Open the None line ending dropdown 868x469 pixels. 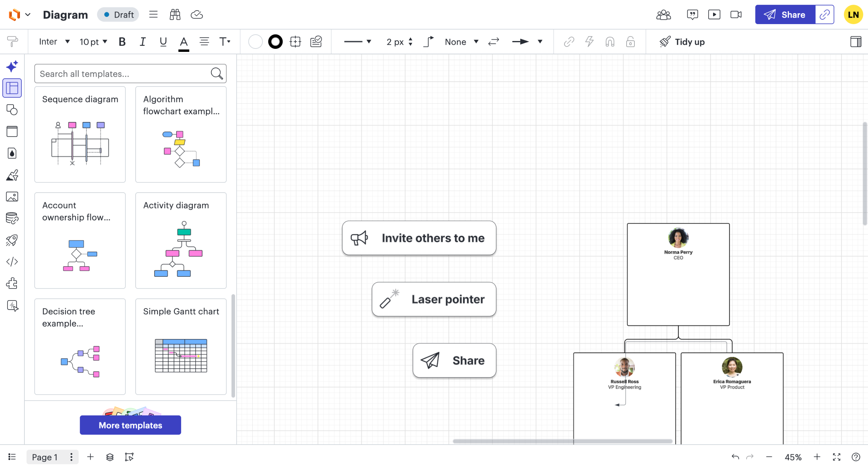pyautogui.click(x=461, y=42)
